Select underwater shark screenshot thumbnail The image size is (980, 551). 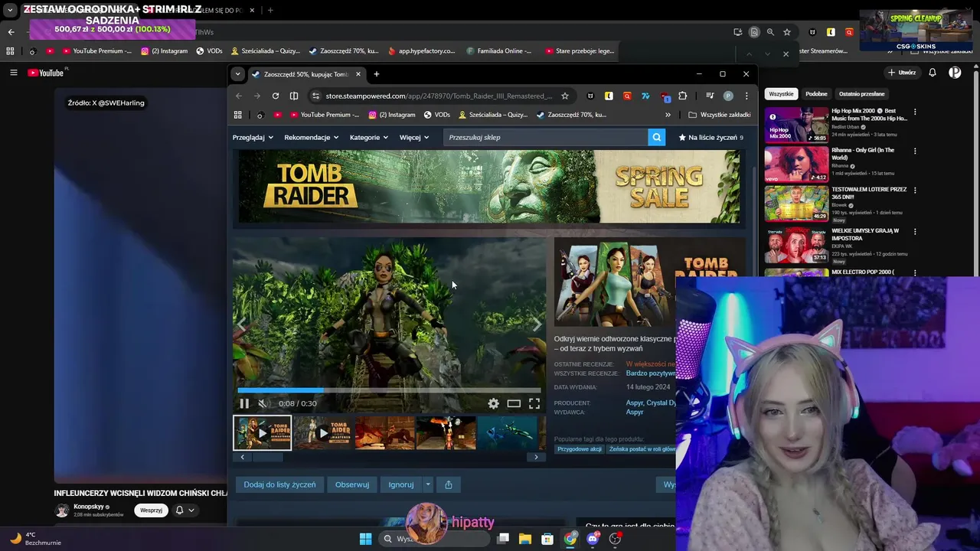tap(508, 433)
